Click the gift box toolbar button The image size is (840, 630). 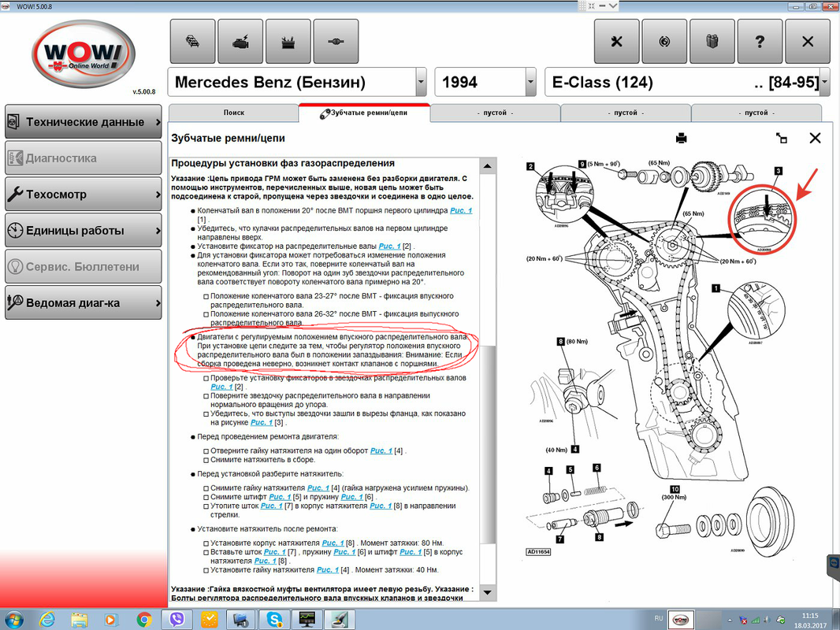pyautogui.click(x=712, y=42)
